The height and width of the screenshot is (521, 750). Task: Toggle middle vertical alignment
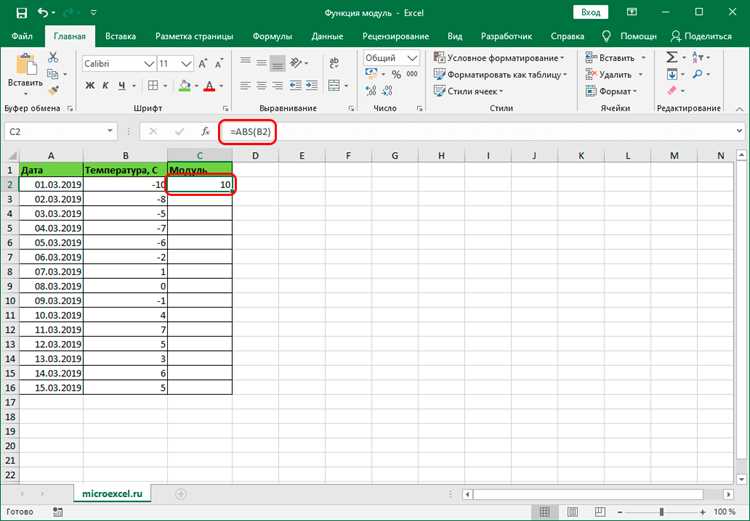click(x=262, y=62)
